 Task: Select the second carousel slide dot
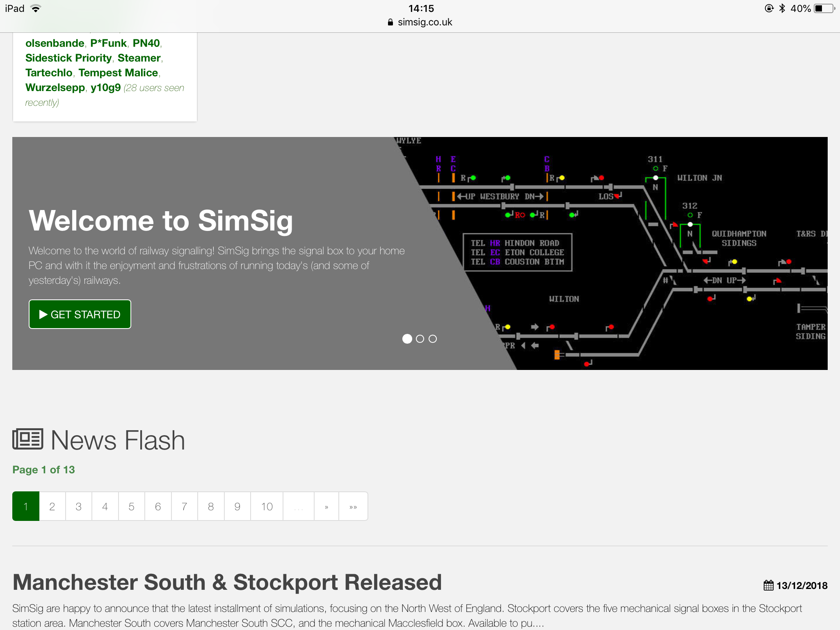pyautogui.click(x=420, y=339)
